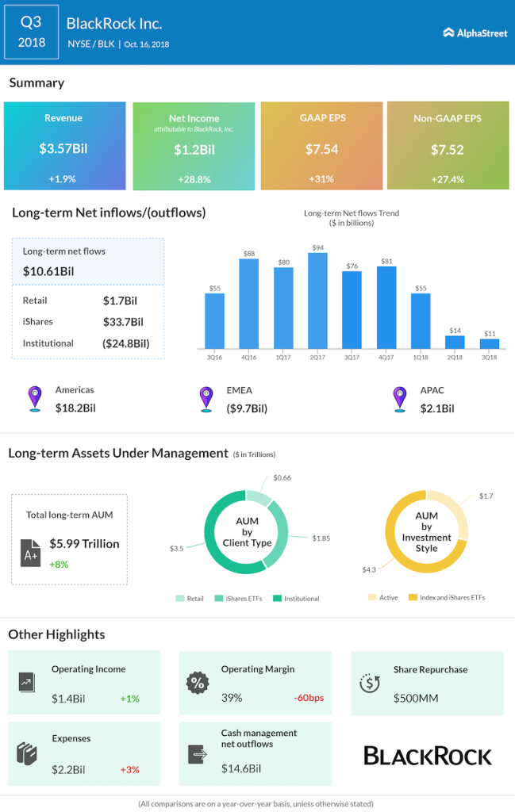Click the $500MM share repurchase value
Viewport: 515px width, 812px height.
(x=416, y=698)
